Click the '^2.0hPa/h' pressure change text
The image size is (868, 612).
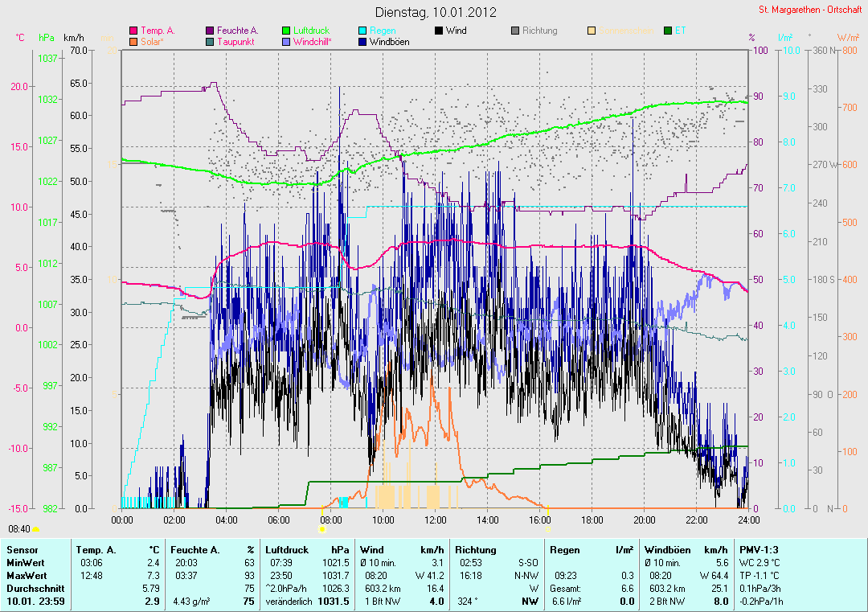pos(286,589)
